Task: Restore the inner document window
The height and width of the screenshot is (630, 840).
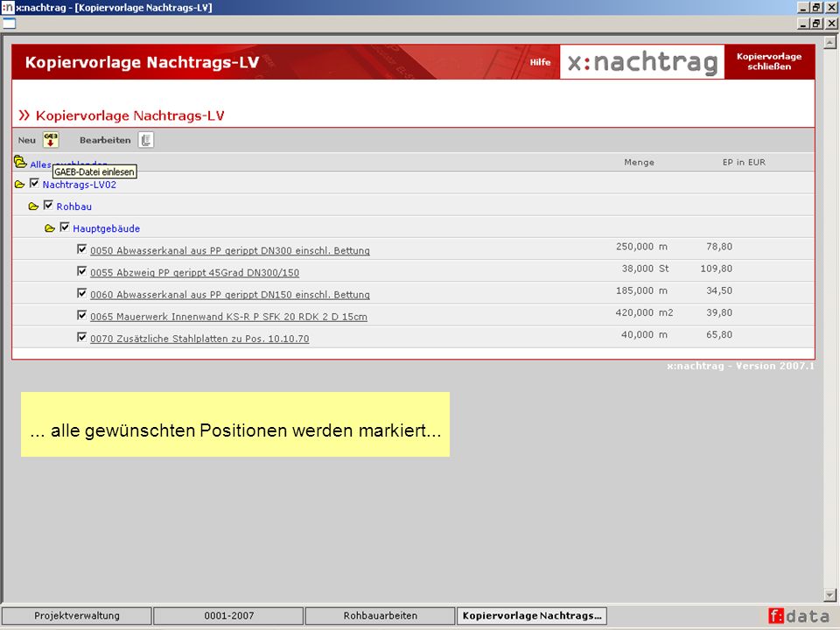Action: point(815,24)
